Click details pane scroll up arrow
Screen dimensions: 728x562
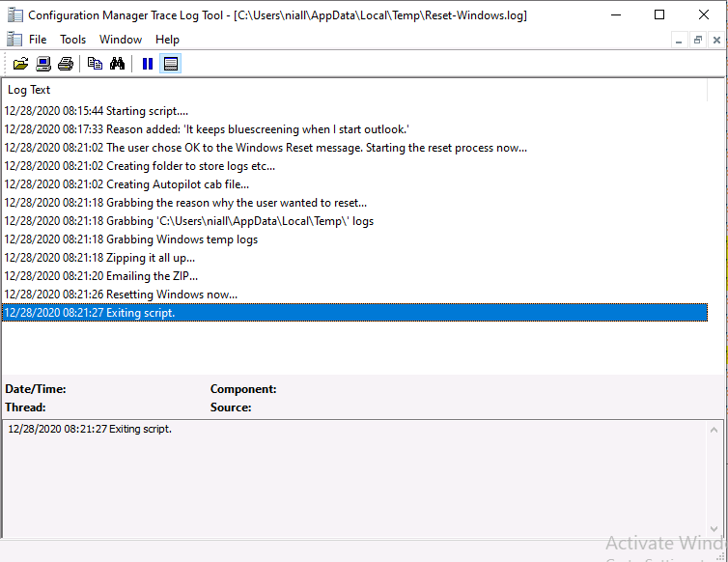point(714,430)
